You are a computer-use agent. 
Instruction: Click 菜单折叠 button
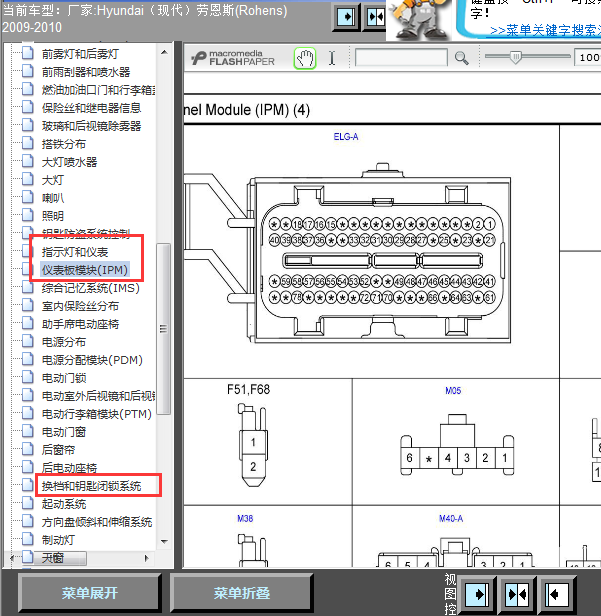(242, 593)
